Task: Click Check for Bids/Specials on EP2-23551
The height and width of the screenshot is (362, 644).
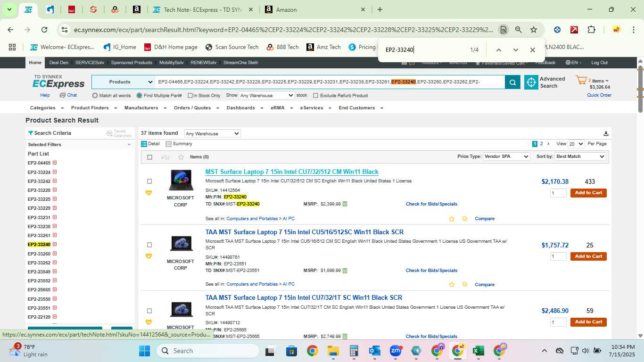Action: point(431,271)
